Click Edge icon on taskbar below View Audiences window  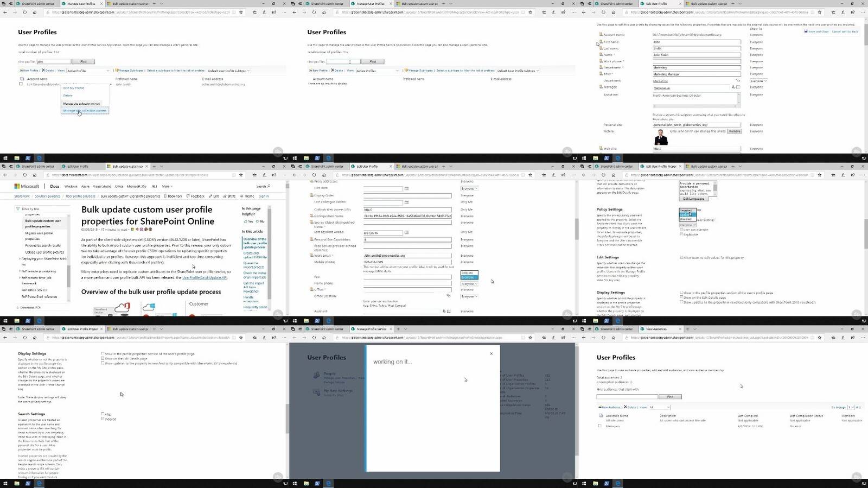tap(618, 483)
